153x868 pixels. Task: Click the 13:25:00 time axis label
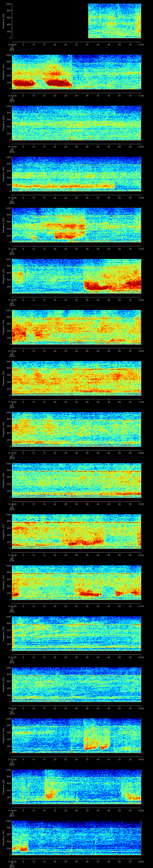[12, 861]
